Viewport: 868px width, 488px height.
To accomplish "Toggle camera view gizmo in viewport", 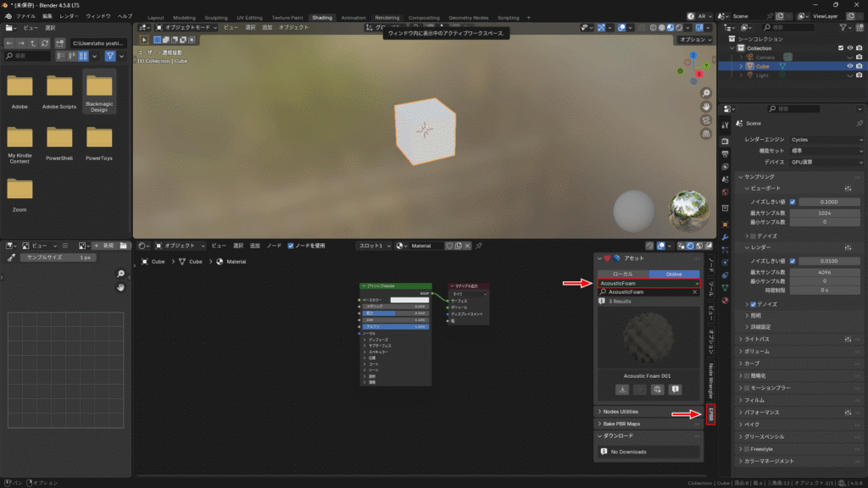I will click(x=706, y=120).
